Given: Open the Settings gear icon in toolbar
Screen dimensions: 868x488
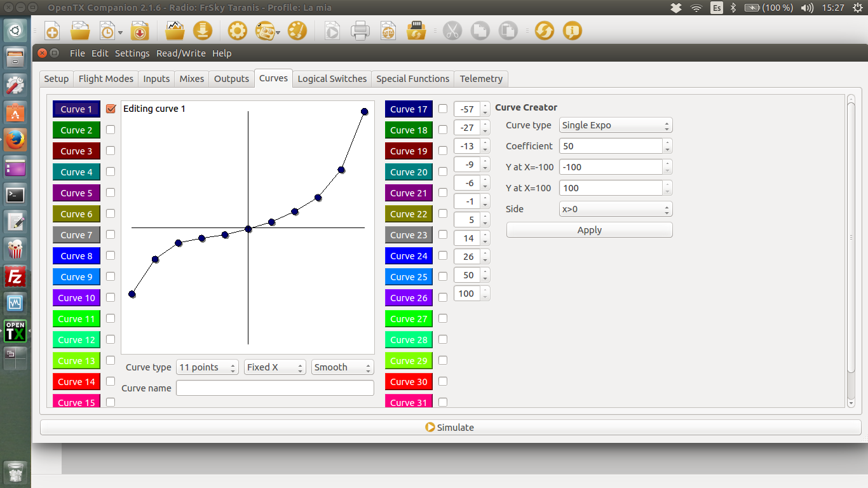Looking at the screenshot, I should click(237, 30).
